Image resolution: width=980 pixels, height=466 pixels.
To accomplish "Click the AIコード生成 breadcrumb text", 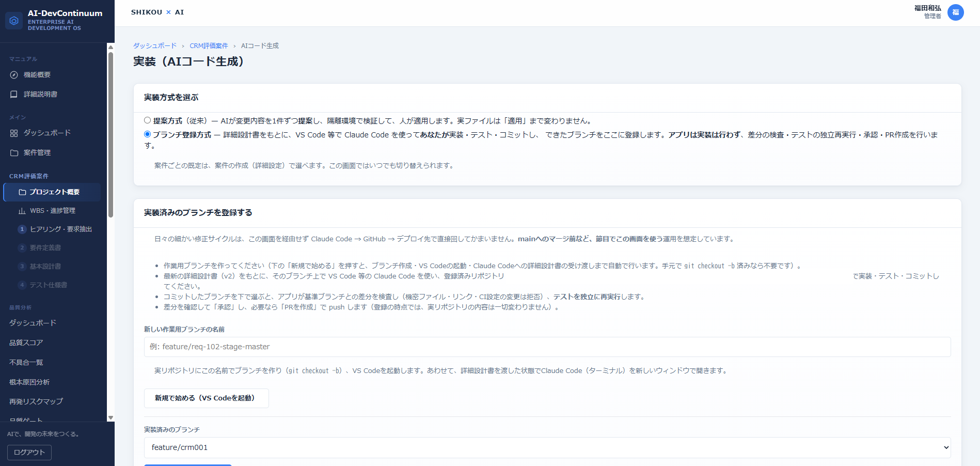I will point(260,46).
